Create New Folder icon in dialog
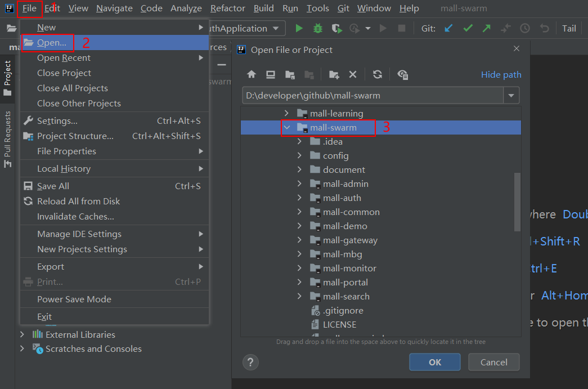Screen dimensions: 588x389 334,75
